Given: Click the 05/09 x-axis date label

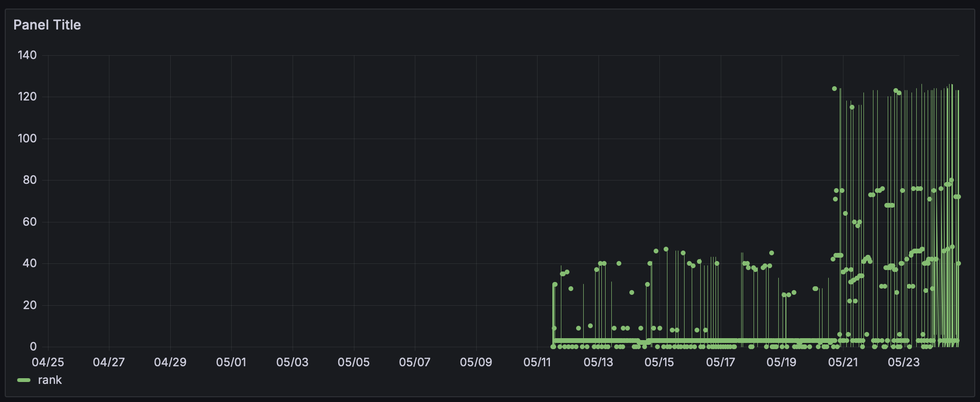Looking at the screenshot, I should [476, 362].
